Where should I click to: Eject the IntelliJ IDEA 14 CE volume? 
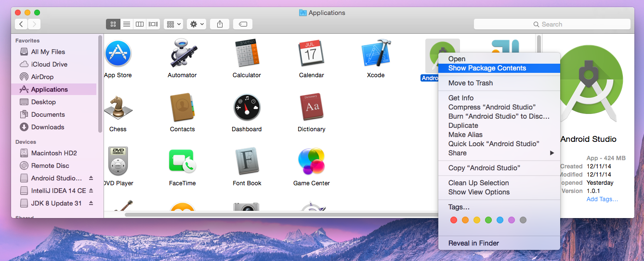click(91, 191)
